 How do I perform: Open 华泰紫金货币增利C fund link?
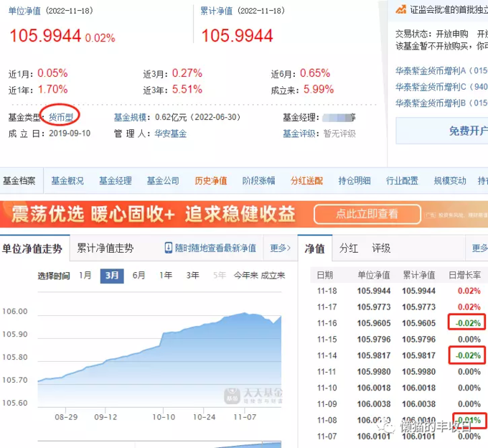pyautogui.click(x=441, y=87)
